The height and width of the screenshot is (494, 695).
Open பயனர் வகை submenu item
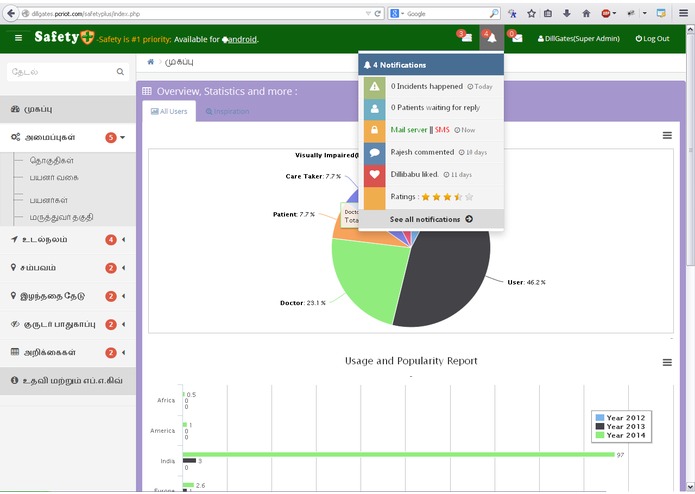click(x=54, y=178)
